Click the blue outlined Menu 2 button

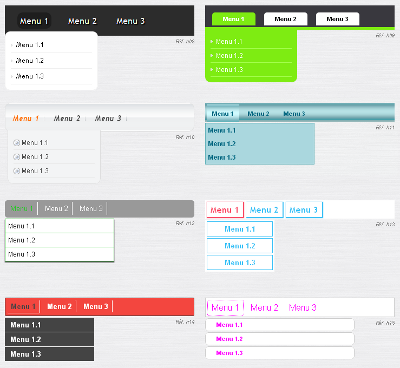pos(264,210)
